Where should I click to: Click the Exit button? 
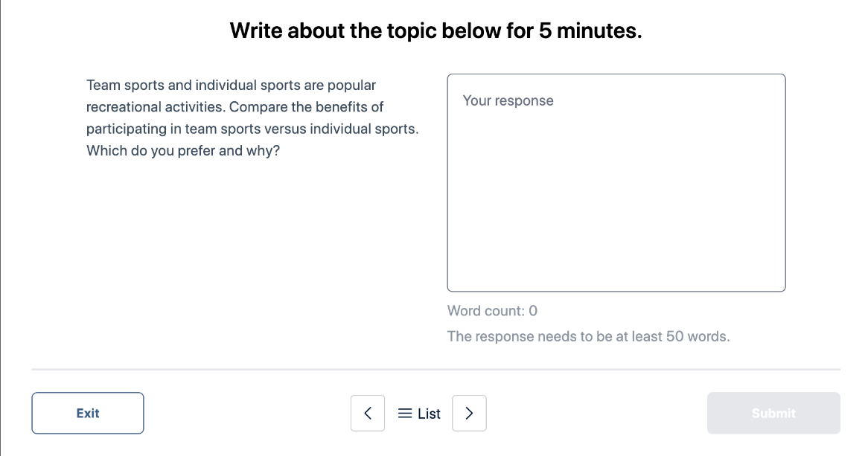[87, 413]
